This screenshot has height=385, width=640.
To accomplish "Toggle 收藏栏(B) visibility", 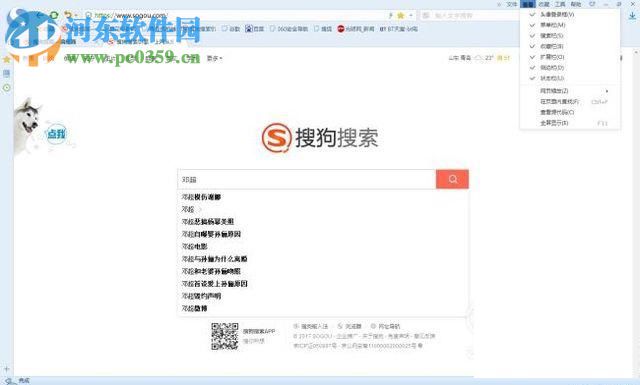I will 570,46.
